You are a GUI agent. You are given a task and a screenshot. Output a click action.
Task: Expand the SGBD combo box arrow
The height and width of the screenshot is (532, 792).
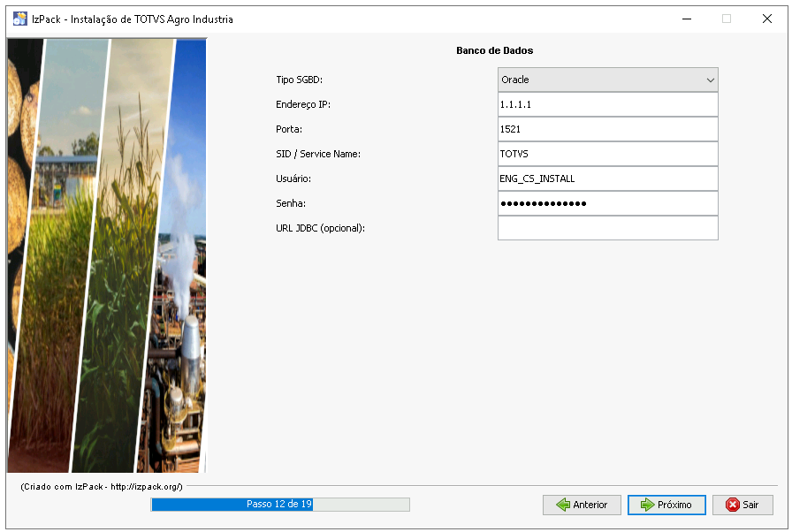click(710, 80)
